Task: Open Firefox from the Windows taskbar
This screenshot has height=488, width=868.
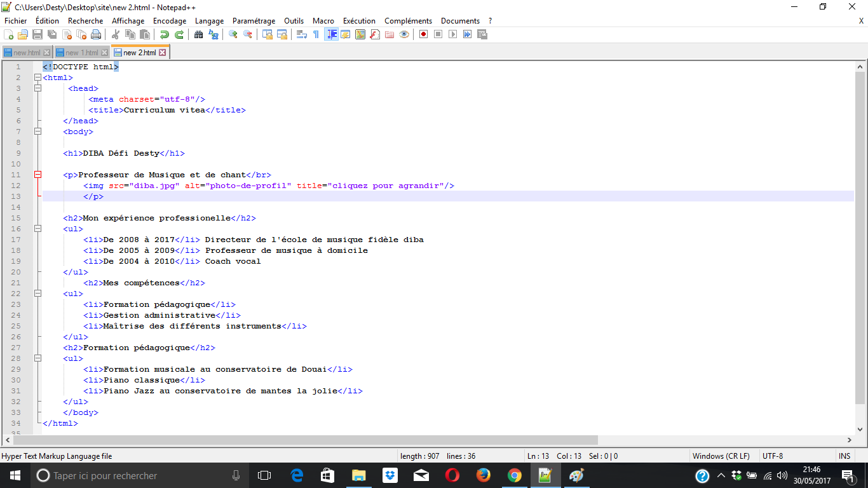Action: click(x=484, y=475)
